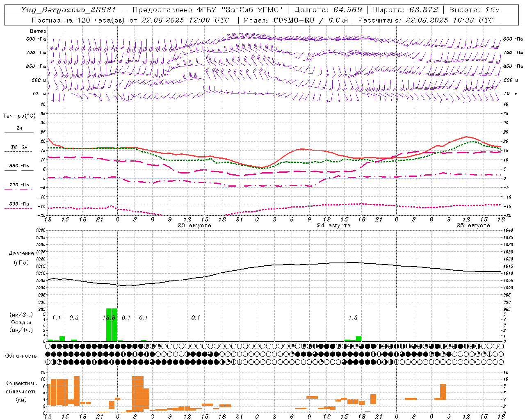Click the 1.2 precipitation value
Screen dimensions: 525x420
pos(353,318)
